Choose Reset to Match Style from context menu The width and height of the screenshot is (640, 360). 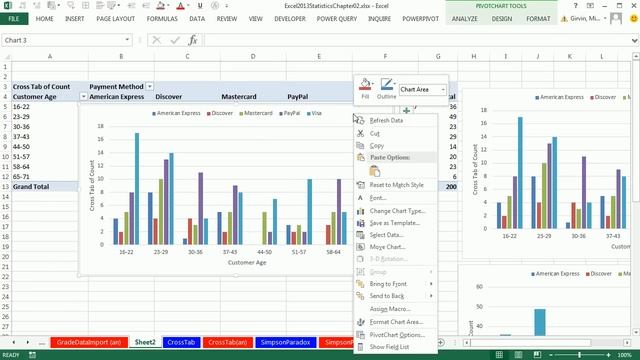click(396, 185)
